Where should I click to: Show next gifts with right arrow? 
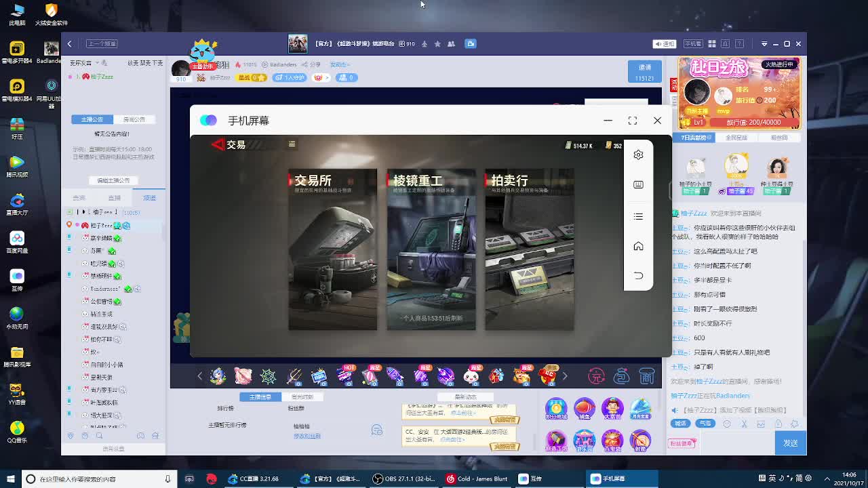point(564,376)
